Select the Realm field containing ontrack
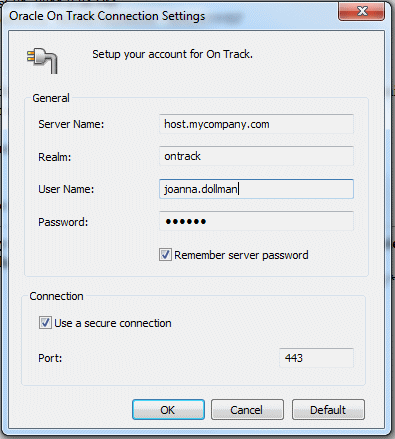395x439 pixels. 256,156
